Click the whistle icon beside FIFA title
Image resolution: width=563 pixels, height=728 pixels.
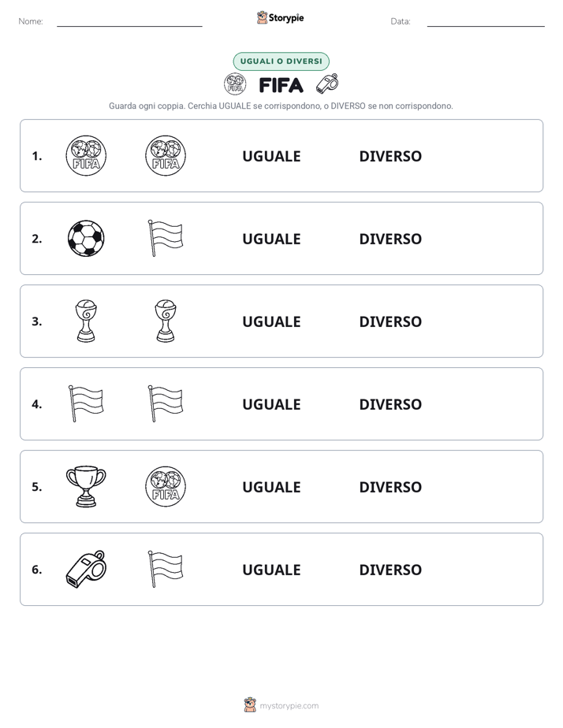[327, 84]
